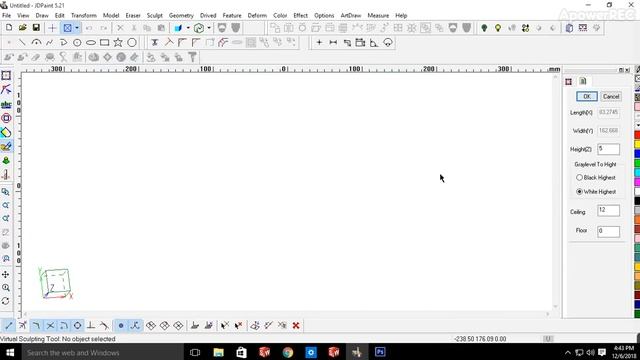Image resolution: width=640 pixels, height=360 pixels.
Task: Toggle endpoint snap in bottom toolbar
Action: [x=9, y=325]
